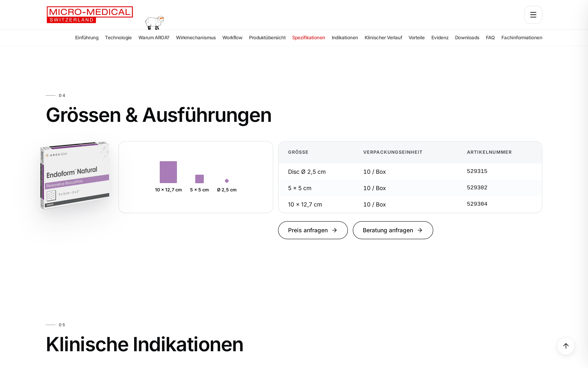Open the hamburger menu
588x368 pixels.
point(533,15)
